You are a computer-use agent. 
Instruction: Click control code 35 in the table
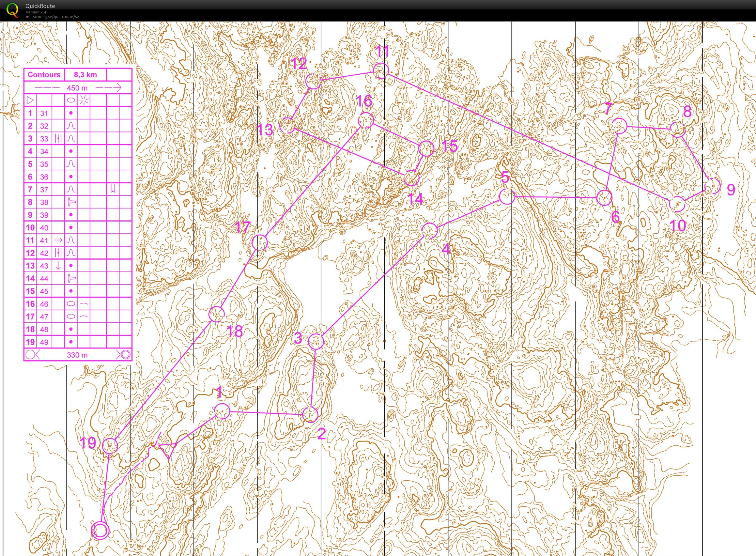[x=44, y=164]
